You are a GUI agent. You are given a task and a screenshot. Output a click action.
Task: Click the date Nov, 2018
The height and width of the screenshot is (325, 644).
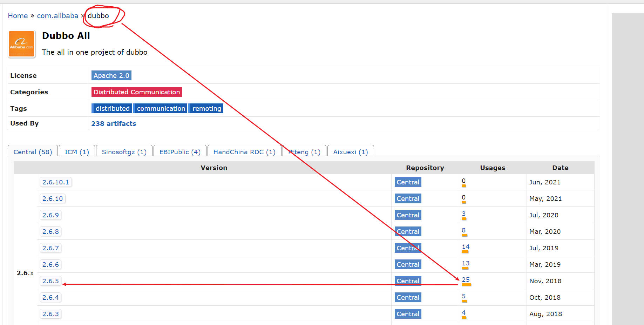(545, 281)
